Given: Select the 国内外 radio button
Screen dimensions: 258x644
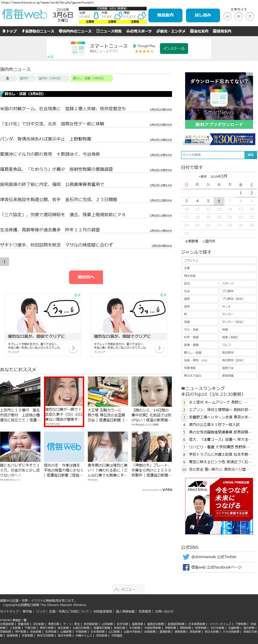Looking at the screenshot, I should click(x=204, y=241).
